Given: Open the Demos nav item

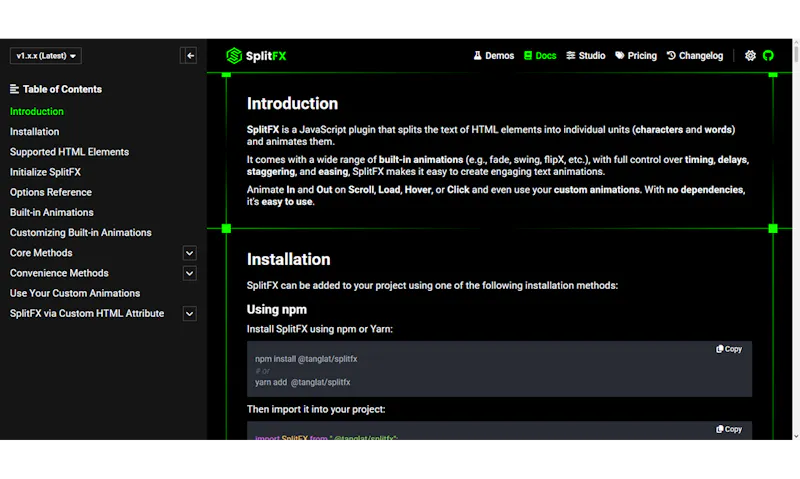Looking at the screenshot, I should [x=493, y=56].
